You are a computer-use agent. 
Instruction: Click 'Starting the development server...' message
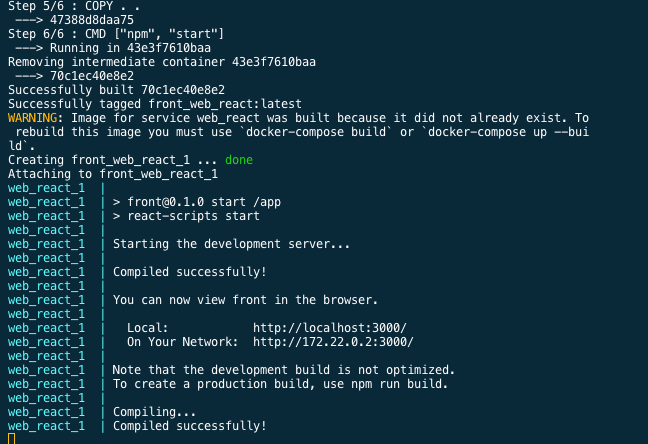click(x=231, y=244)
